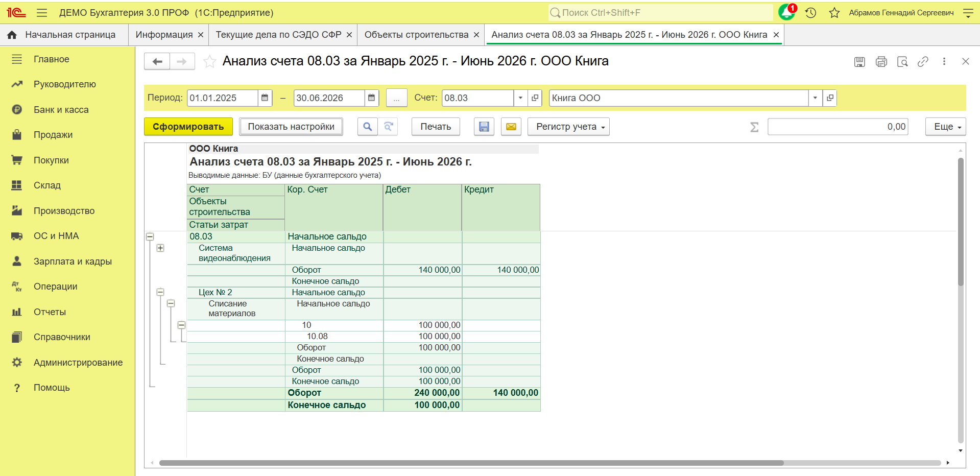Open the Регистр учета dropdown
The height and width of the screenshot is (476, 980).
tap(568, 127)
